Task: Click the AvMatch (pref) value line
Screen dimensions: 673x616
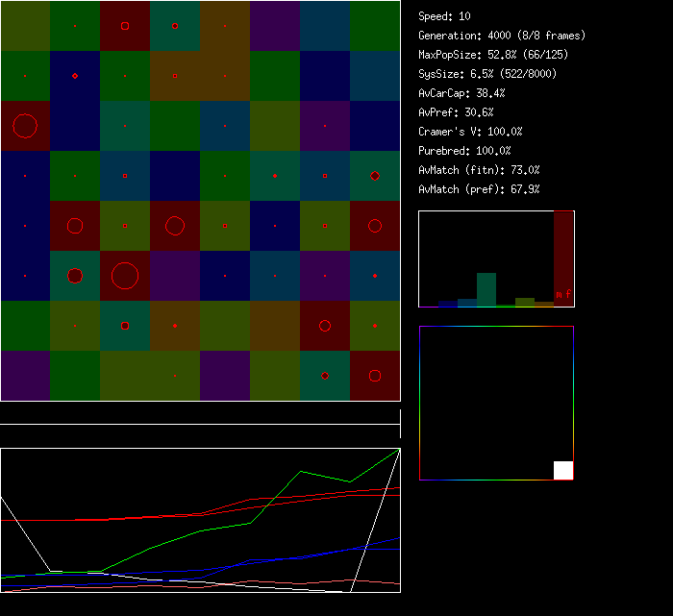Action: 479,189
